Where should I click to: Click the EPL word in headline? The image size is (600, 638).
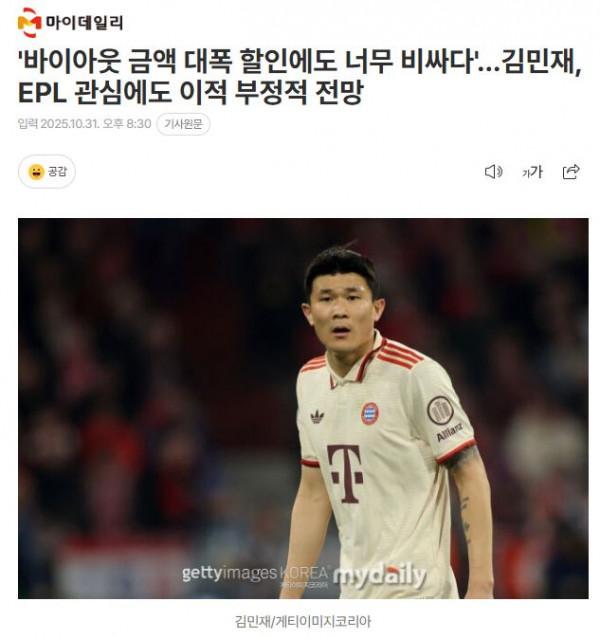[x=43, y=93]
